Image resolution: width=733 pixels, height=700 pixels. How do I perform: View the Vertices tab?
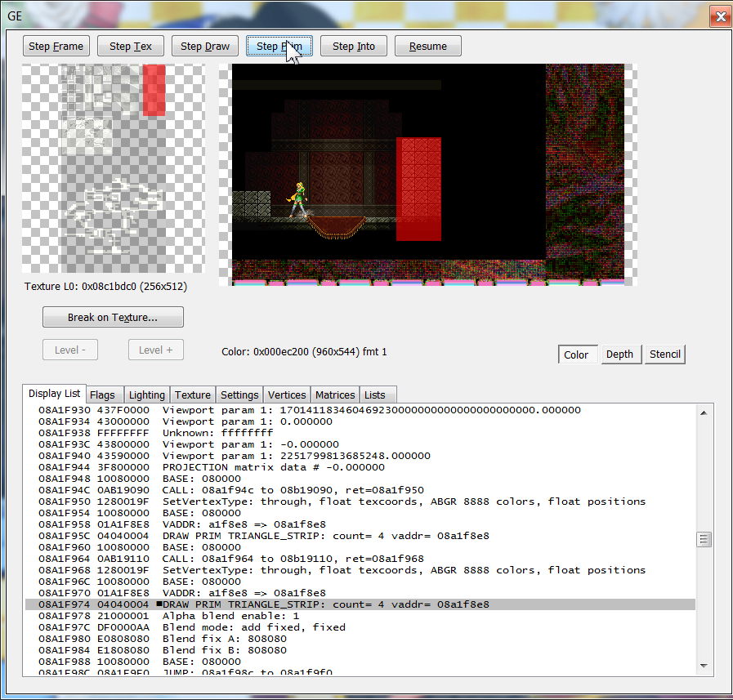(287, 395)
